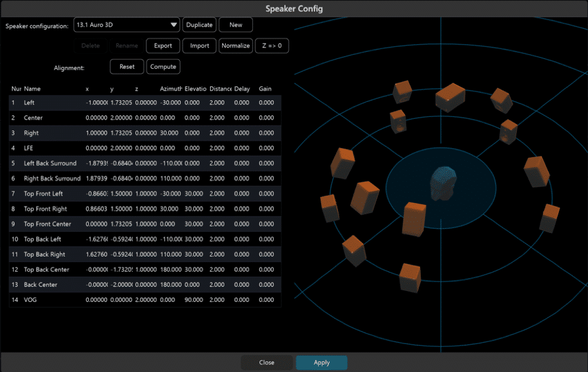Close the Speaker Config dialog
The image size is (588, 372).
click(x=266, y=362)
